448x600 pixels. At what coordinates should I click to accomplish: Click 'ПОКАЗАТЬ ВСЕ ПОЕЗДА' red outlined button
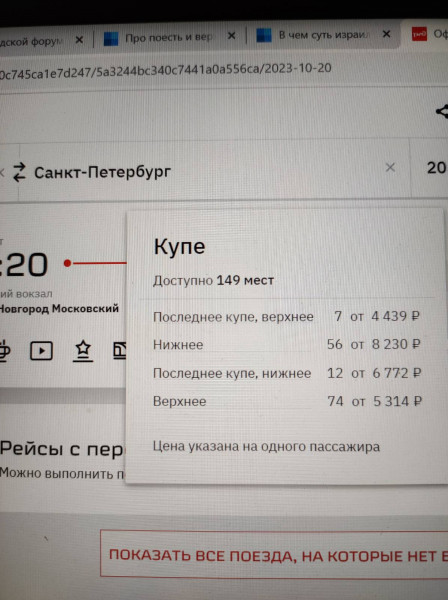pos(274,554)
